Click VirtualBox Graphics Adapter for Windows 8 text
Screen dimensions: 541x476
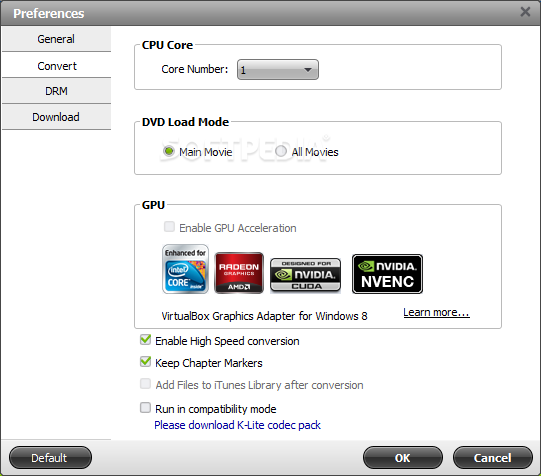click(x=264, y=316)
